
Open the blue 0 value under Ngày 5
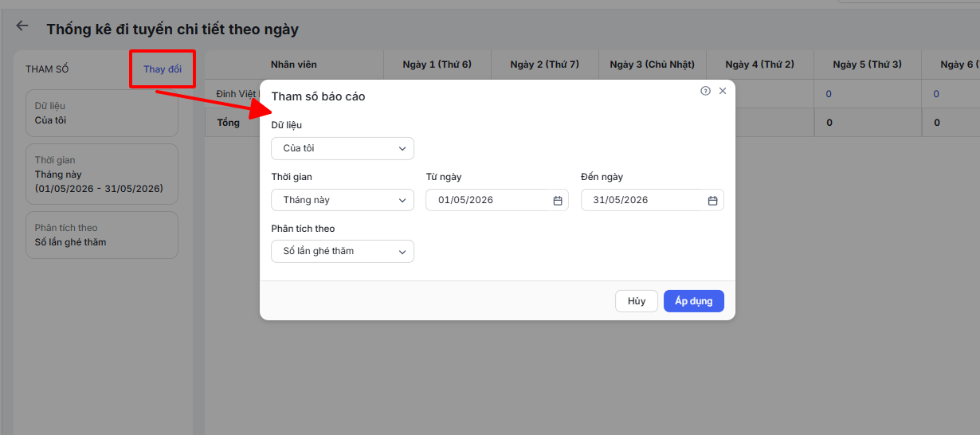829,94
